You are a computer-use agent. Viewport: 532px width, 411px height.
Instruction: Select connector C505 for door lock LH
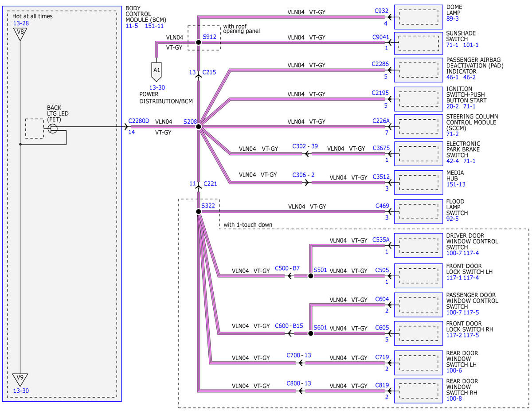382,270
